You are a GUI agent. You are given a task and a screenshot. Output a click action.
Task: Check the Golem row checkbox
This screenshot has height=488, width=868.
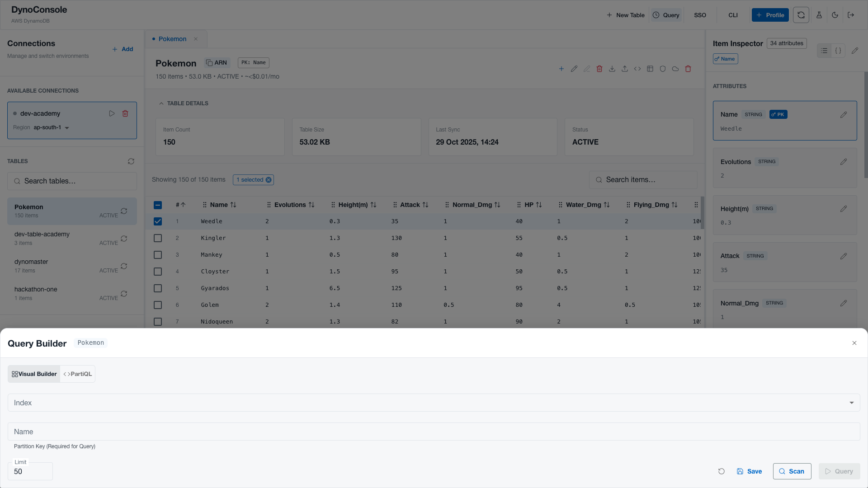pos(158,305)
